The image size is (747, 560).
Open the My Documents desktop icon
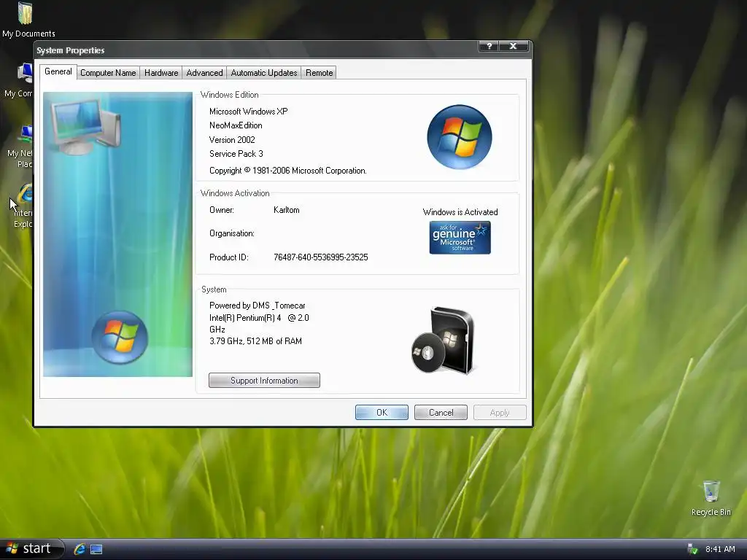pos(28,20)
